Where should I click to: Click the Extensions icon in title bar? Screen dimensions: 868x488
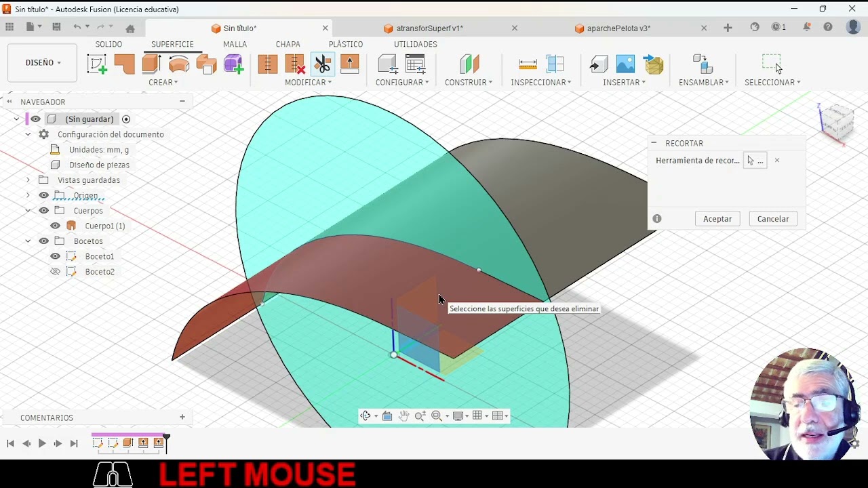[755, 27]
